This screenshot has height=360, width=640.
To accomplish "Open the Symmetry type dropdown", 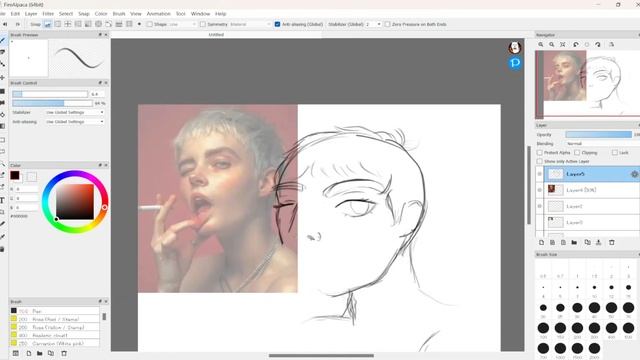I will [x=250, y=24].
